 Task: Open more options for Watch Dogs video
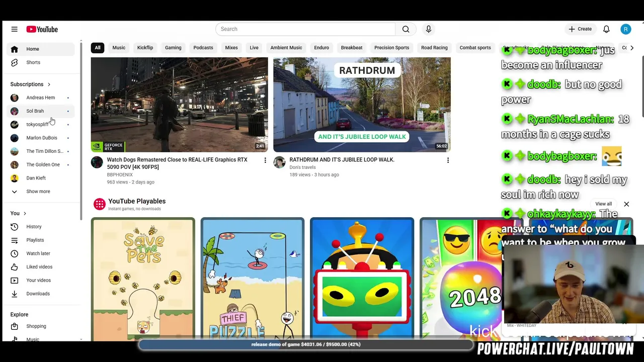tap(265, 160)
